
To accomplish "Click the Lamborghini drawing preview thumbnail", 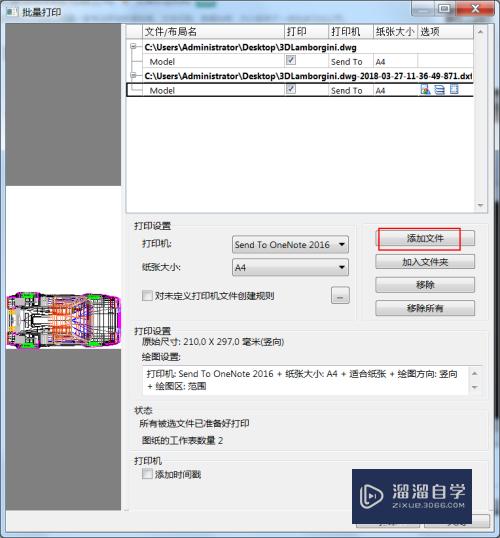I will (x=63, y=321).
